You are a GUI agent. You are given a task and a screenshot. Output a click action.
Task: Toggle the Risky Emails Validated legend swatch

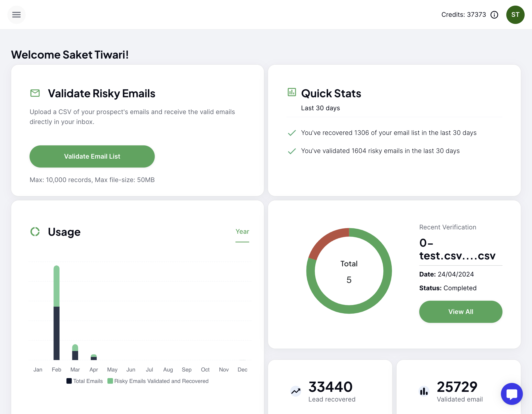point(110,381)
